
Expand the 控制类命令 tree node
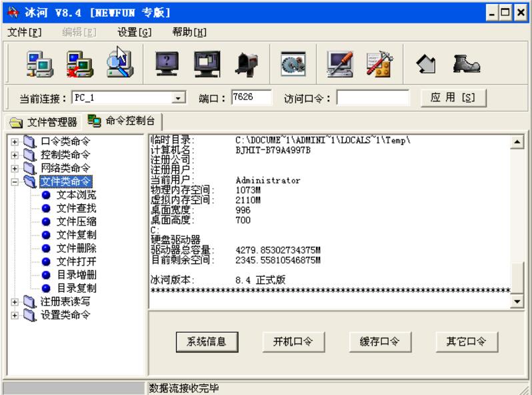point(15,155)
